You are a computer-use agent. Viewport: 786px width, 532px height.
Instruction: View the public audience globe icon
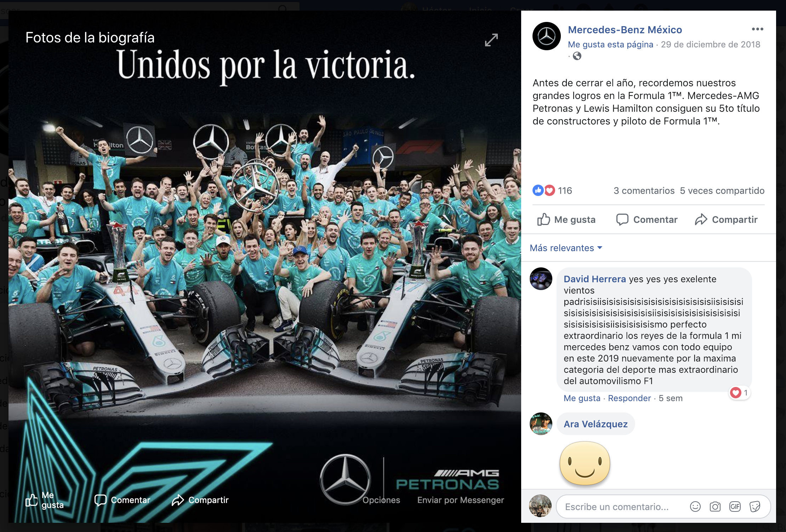[x=577, y=56]
